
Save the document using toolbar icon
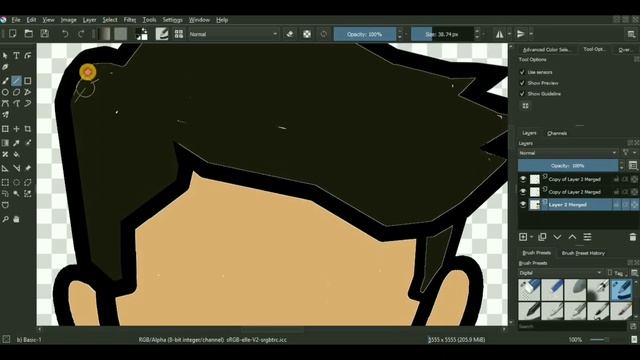click(44, 34)
